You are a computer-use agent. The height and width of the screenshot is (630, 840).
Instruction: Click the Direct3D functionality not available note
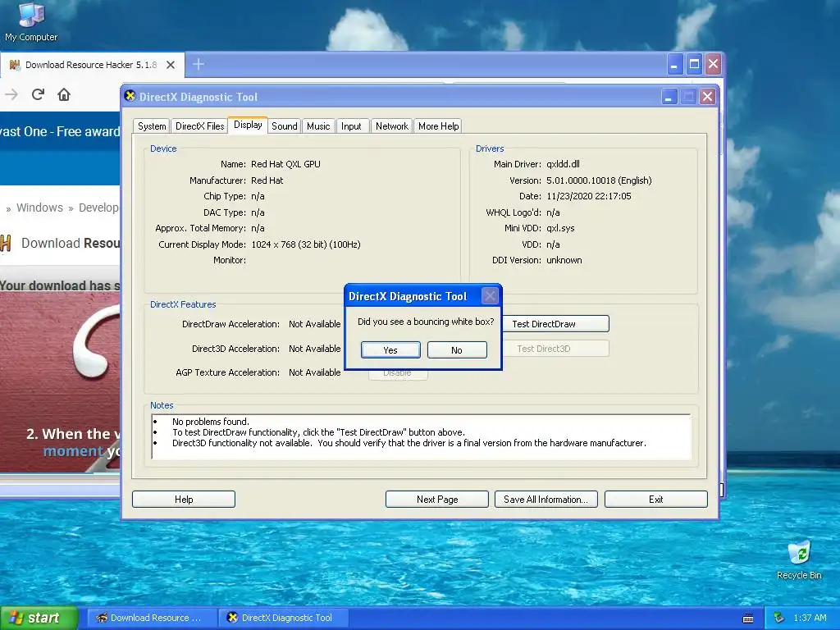click(409, 443)
